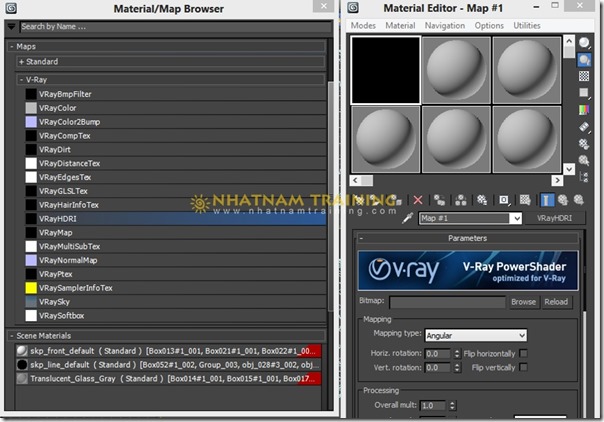Click the Horiz. rotation spinner arrows
The width and height of the screenshot is (604, 422).
[457, 353]
